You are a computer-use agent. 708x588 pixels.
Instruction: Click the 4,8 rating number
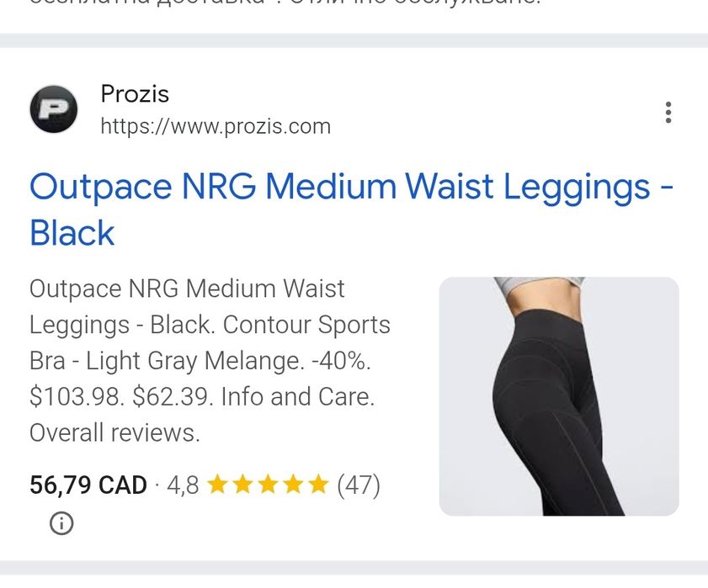pyautogui.click(x=183, y=485)
